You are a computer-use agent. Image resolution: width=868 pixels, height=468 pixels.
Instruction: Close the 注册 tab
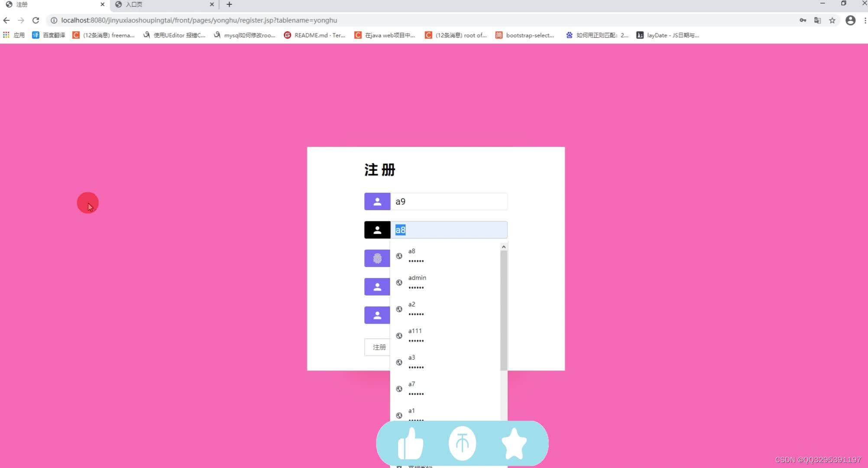(103, 4)
